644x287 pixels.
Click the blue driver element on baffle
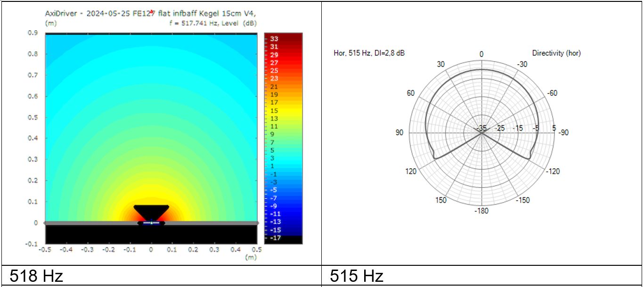tap(151, 223)
